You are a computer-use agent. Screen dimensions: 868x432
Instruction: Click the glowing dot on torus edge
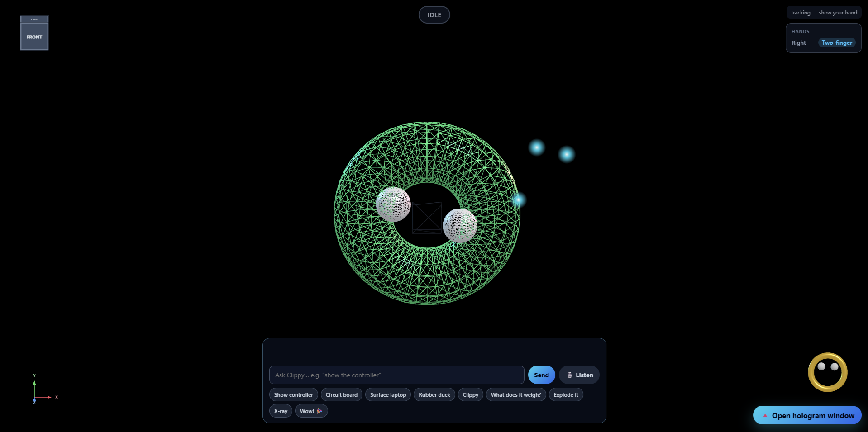(x=519, y=199)
